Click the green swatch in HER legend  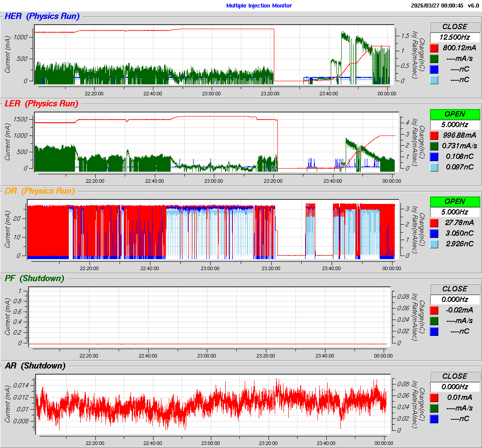click(x=434, y=58)
